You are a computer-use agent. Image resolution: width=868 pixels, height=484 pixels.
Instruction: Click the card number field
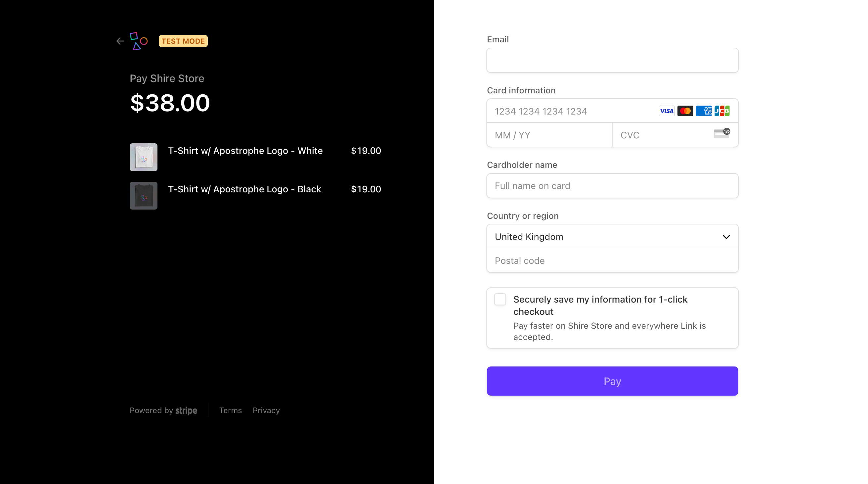(x=569, y=111)
